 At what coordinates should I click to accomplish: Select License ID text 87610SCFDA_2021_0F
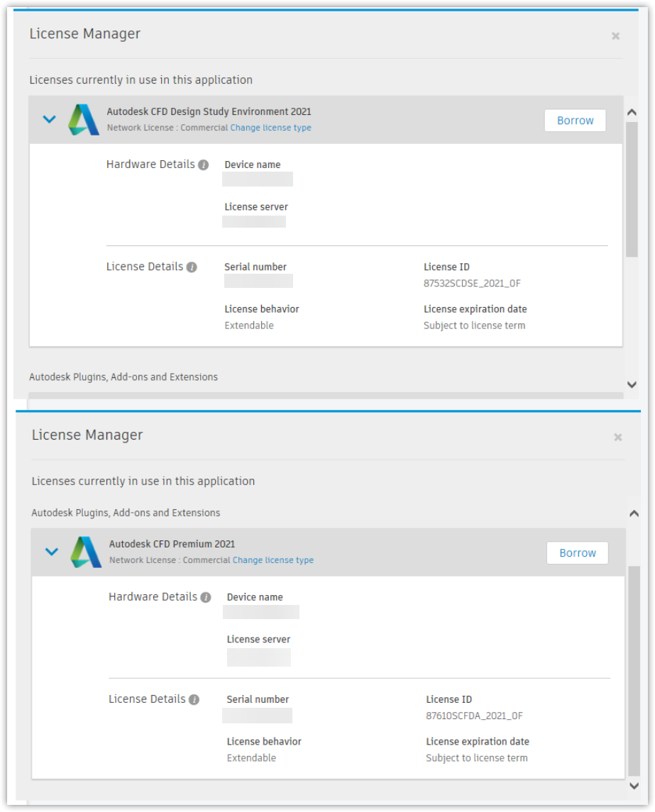click(474, 716)
